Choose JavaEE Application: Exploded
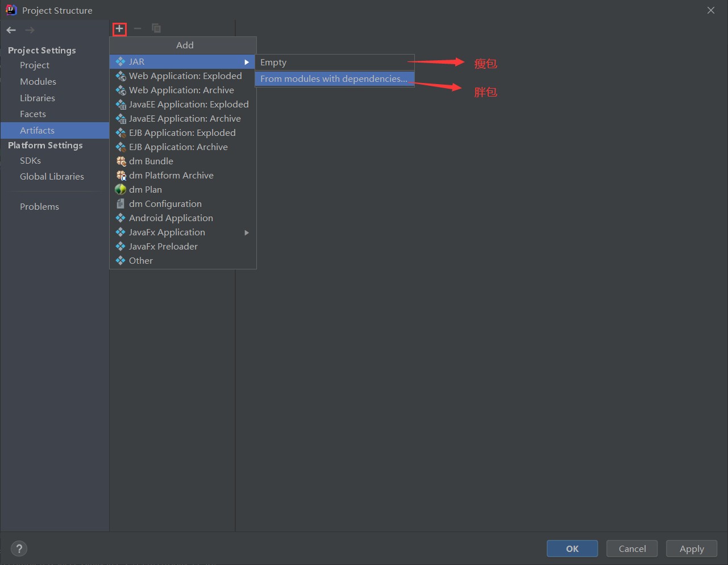Screen dimensions: 728x565 183,105
